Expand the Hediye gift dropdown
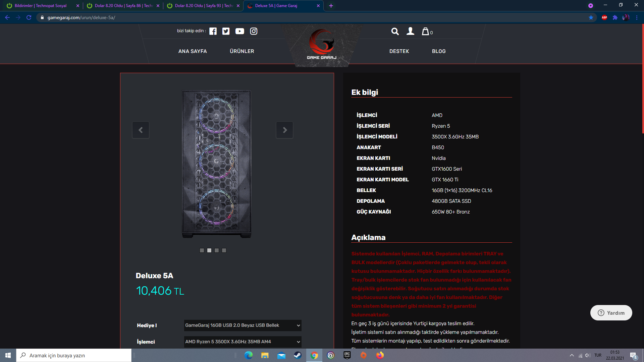 (243, 325)
